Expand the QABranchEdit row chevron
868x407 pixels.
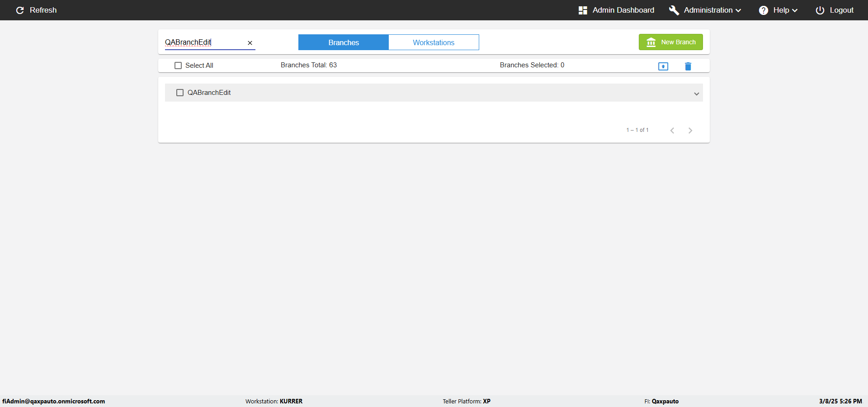coord(697,94)
